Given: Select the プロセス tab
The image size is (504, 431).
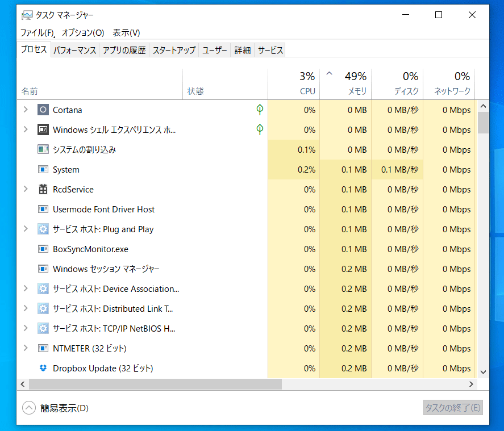Looking at the screenshot, I should [34, 49].
